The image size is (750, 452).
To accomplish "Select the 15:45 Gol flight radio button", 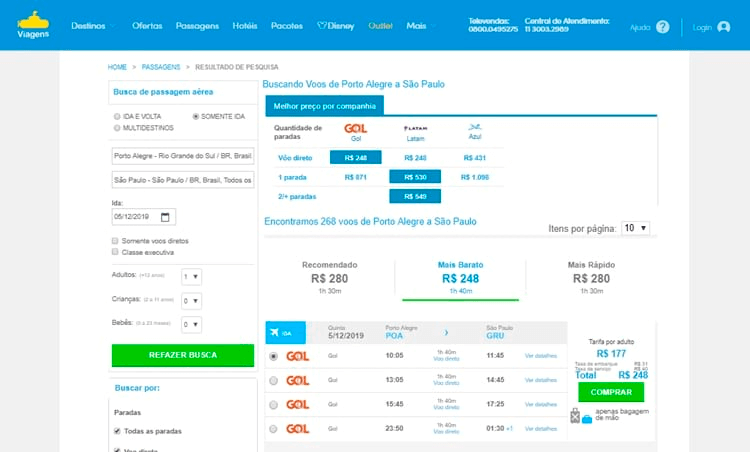I will click(x=273, y=405).
